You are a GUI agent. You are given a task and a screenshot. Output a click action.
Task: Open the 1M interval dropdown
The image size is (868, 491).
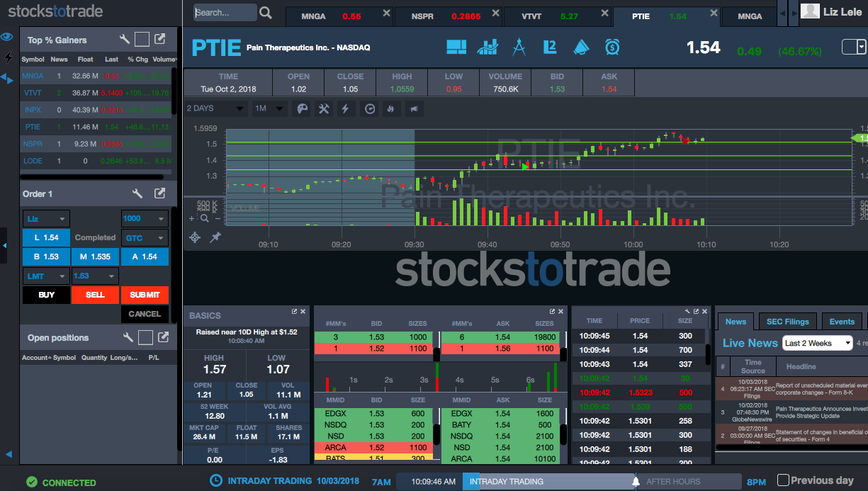[x=269, y=108]
